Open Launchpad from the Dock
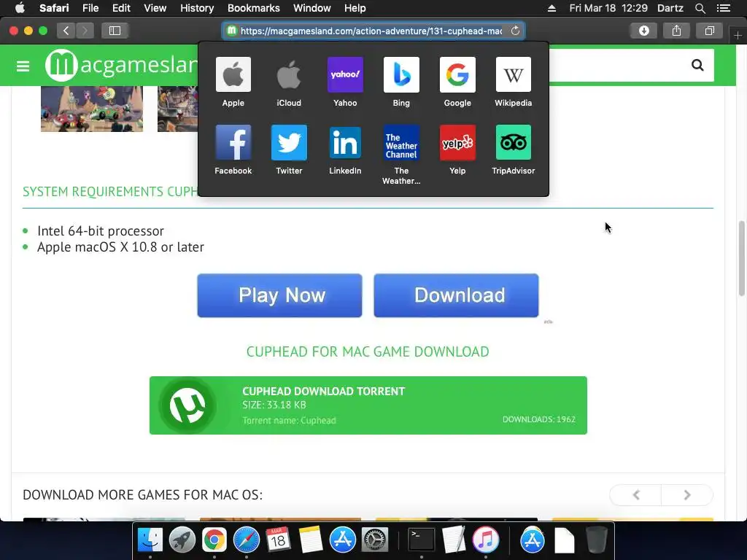 pyautogui.click(x=182, y=540)
